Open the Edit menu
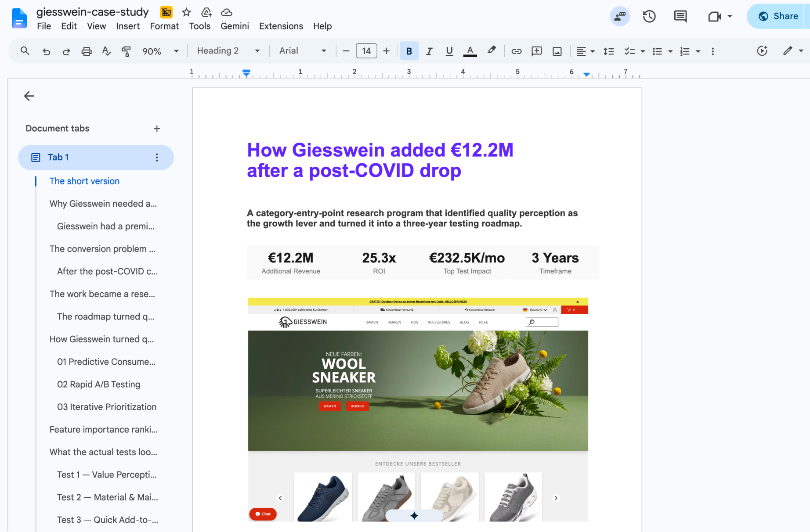The image size is (810, 532). point(69,26)
